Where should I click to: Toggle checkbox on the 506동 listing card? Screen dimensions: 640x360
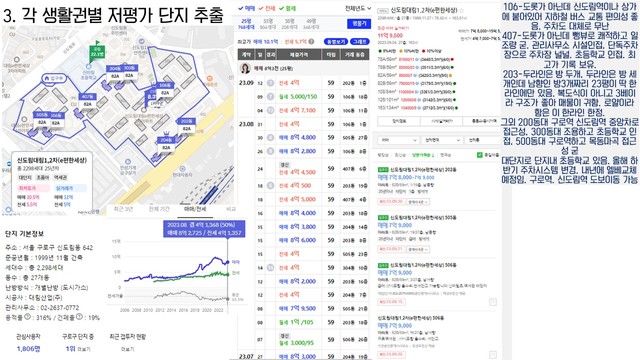pos(493,302)
